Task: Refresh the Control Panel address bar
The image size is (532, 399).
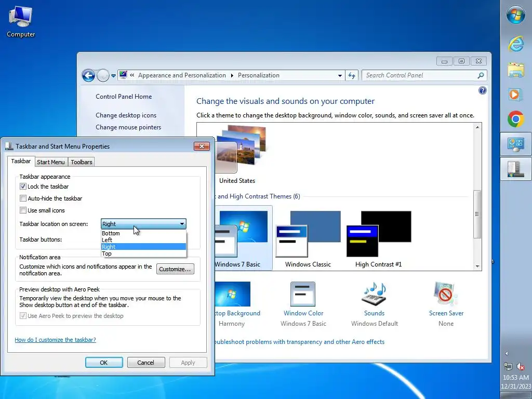Action: tap(352, 75)
